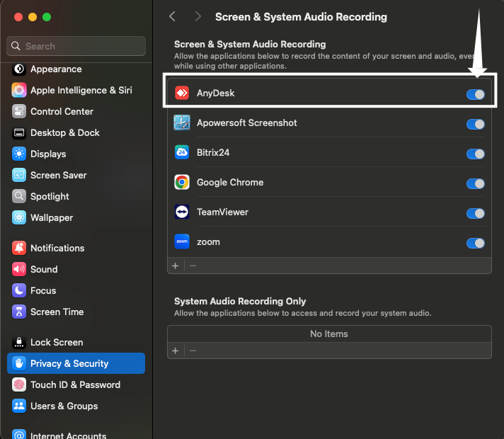Switch off TeamViewer recording permission
504x439 pixels.
pyautogui.click(x=475, y=213)
